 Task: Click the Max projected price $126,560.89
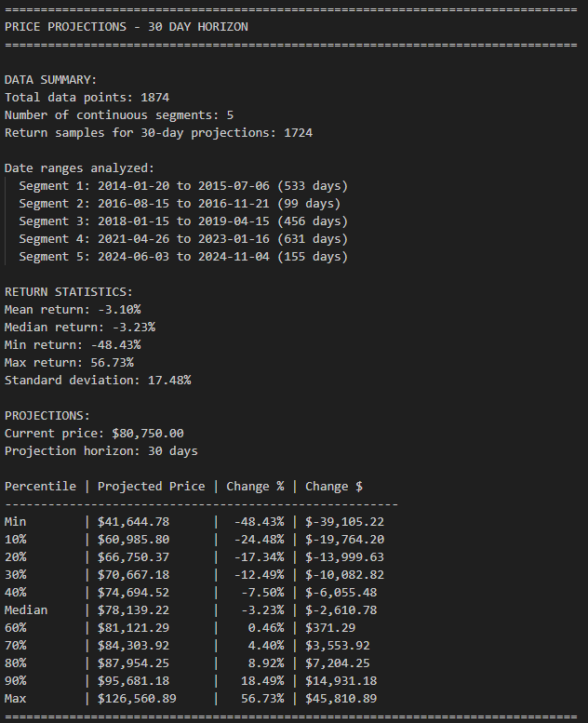click(137, 699)
